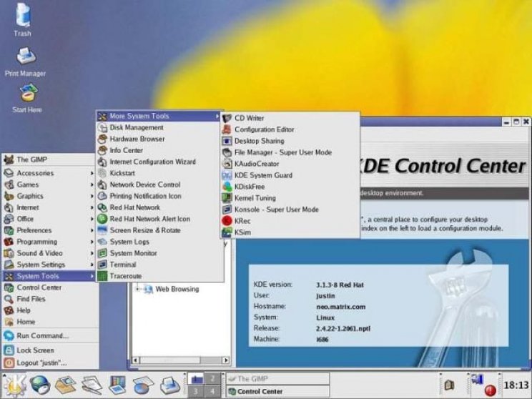Open Home folder from K menu
Screen dimensions: 532x399
[49, 322]
